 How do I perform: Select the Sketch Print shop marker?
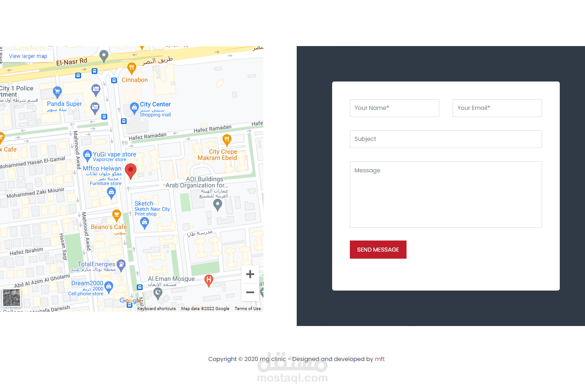pos(144,224)
